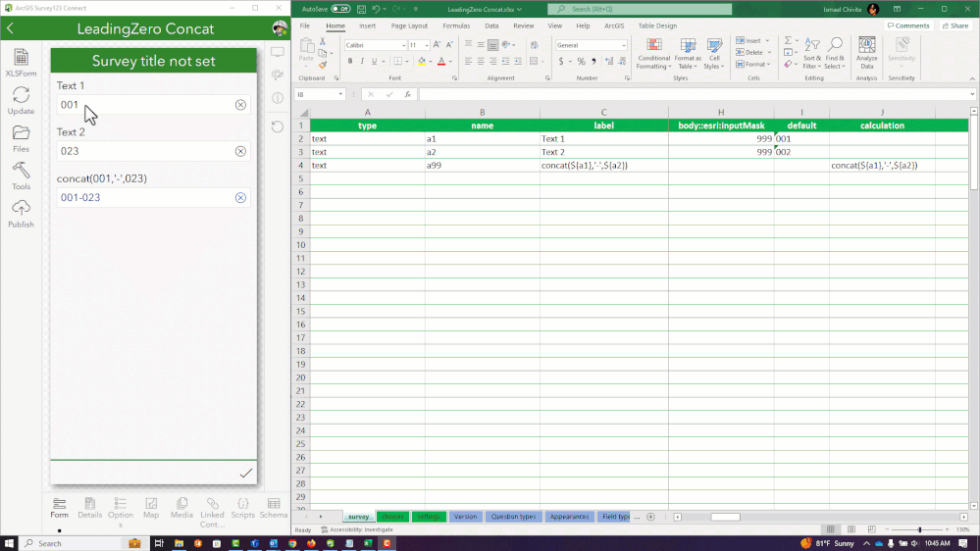The width and height of the screenshot is (980, 551).
Task: Open Accessibility: Investigate status item
Action: (357, 529)
